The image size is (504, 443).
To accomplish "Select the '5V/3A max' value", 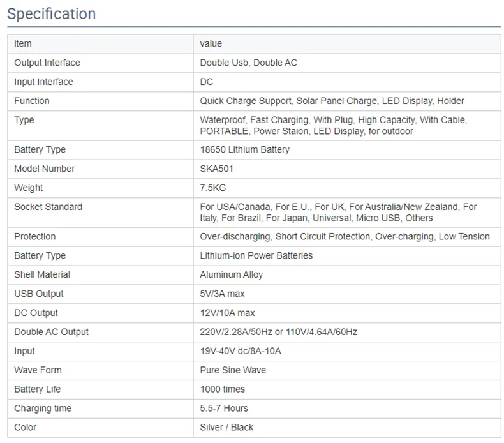I will point(222,294).
